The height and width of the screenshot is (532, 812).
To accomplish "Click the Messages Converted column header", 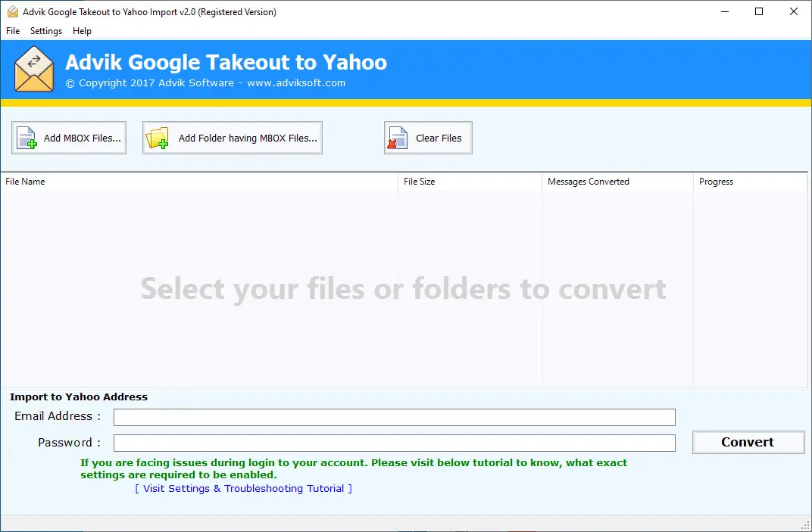I will point(617,182).
